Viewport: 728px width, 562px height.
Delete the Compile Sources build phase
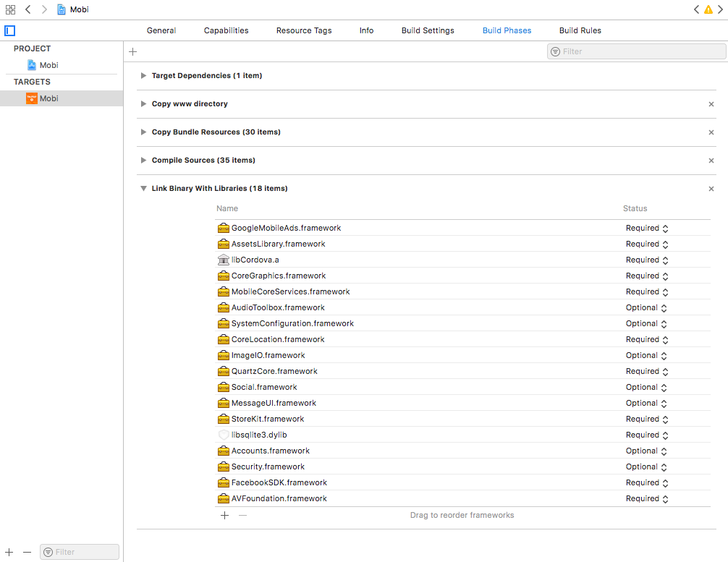[x=711, y=161]
